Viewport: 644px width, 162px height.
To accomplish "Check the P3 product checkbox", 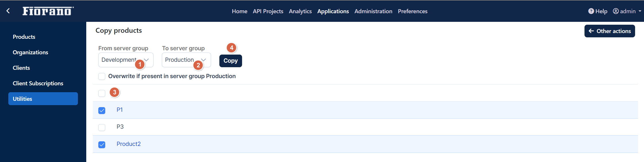I will click(102, 127).
